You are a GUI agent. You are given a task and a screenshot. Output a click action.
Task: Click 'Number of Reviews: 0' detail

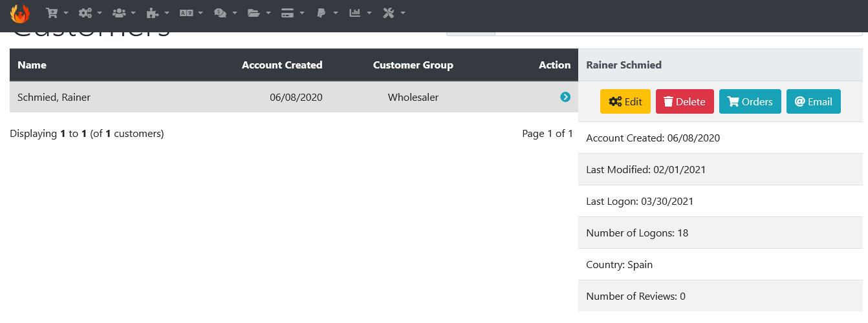pyautogui.click(x=636, y=296)
